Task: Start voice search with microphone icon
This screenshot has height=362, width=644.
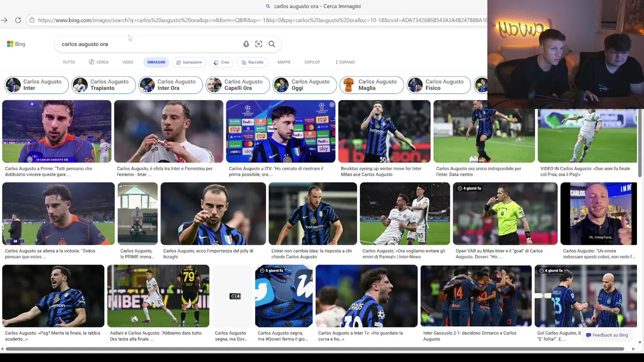Action: coord(246,44)
